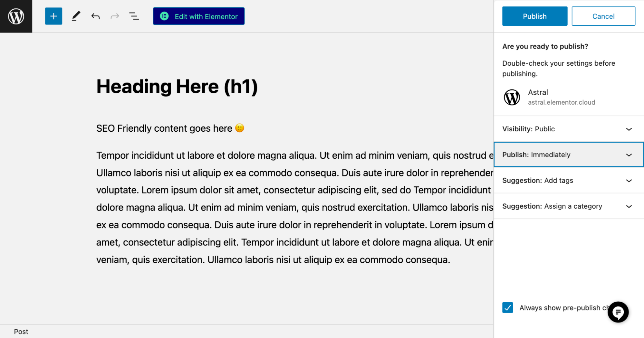Open the block inserter plus button
Image resolution: width=644 pixels, height=338 pixels.
click(x=53, y=16)
